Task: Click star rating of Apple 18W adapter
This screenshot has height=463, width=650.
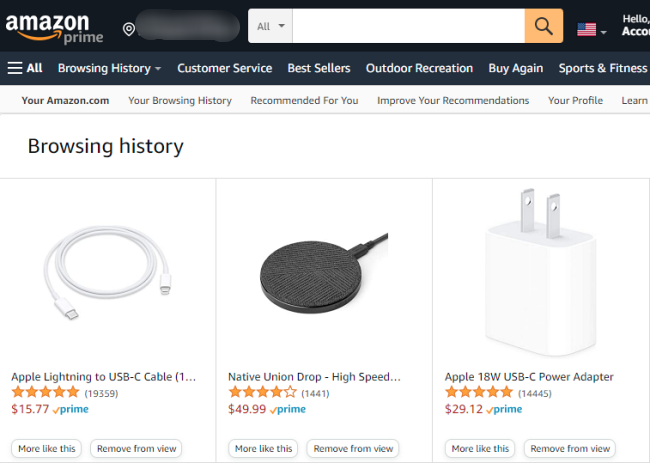Action: (479, 393)
